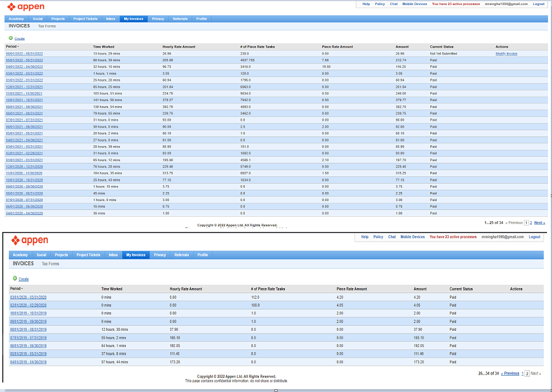Open invoice period 02/01/2021 - 02/28/2021
This screenshot has height=392, width=552.
[24, 153]
